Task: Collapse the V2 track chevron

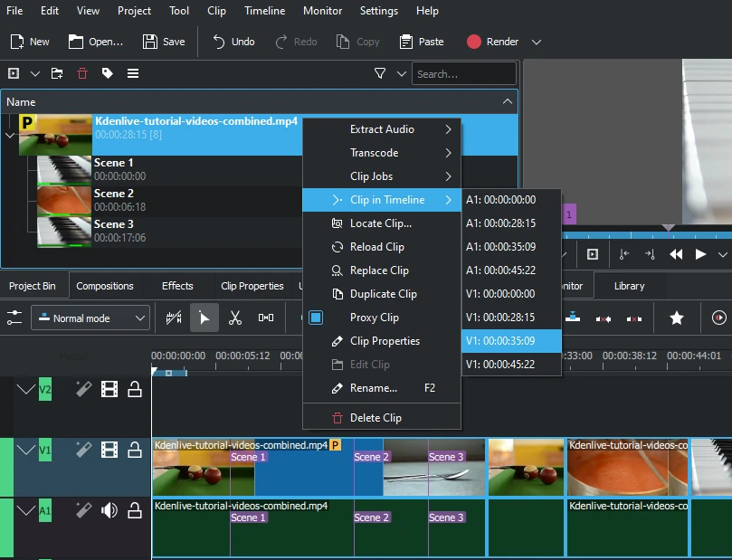Action: tap(26, 389)
